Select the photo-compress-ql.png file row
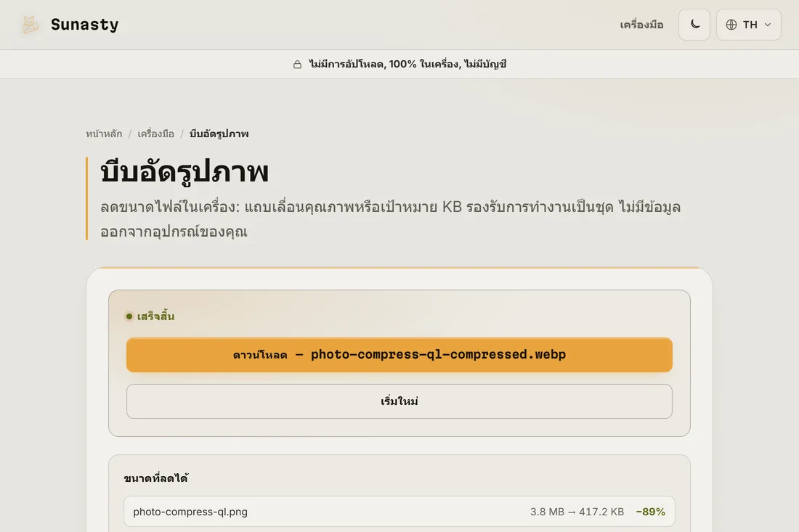 pos(399,512)
